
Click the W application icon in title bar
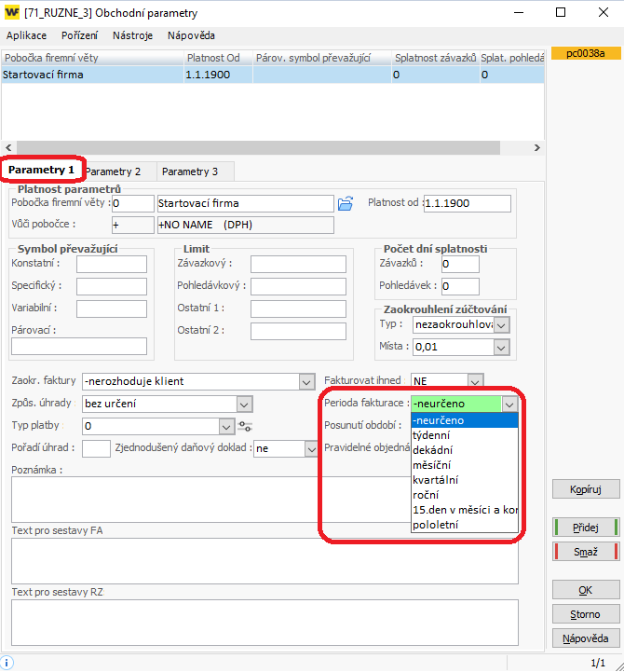pyautogui.click(x=12, y=12)
